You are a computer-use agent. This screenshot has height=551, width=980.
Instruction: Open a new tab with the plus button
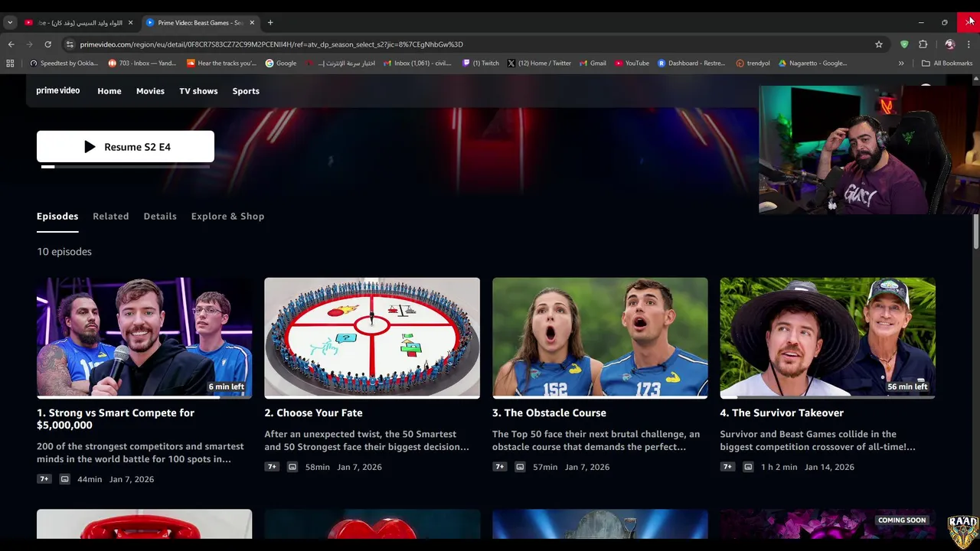(x=270, y=23)
